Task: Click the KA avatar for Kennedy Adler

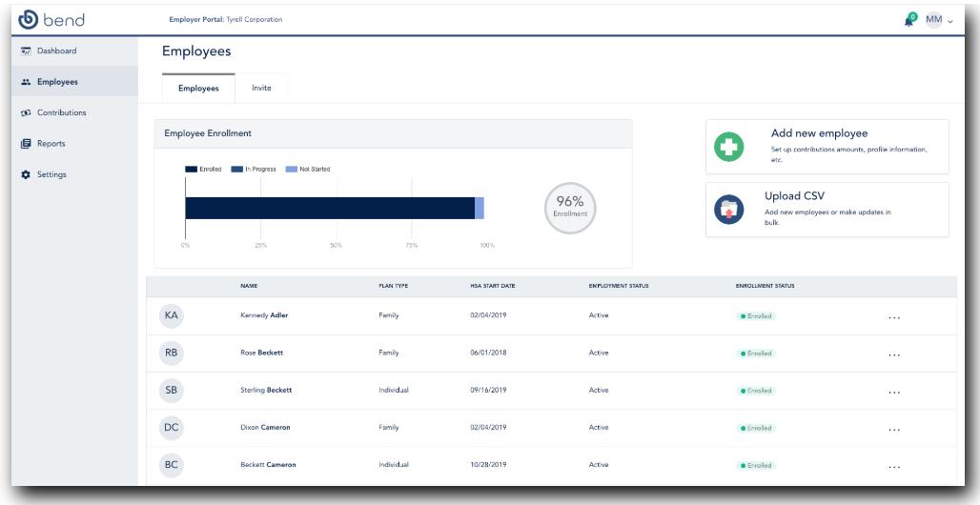Action: (x=172, y=316)
